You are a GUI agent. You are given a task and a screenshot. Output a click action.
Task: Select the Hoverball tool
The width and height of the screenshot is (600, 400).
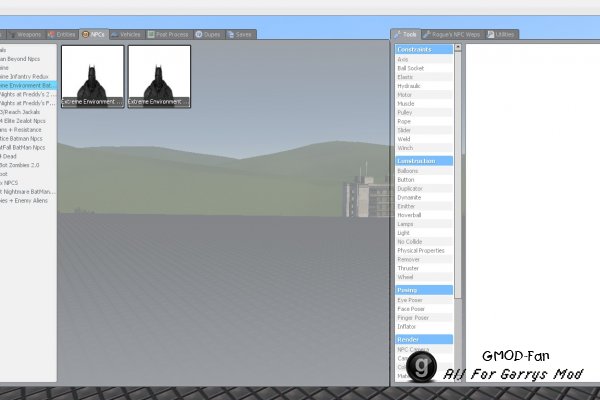click(x=424, y=215)
